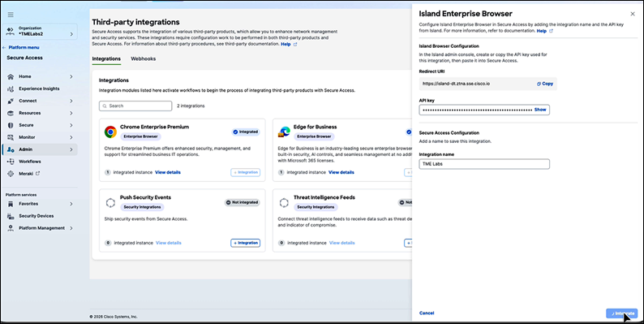
Task: Focus the integrations Search field
Action: [x=135, y=106]
